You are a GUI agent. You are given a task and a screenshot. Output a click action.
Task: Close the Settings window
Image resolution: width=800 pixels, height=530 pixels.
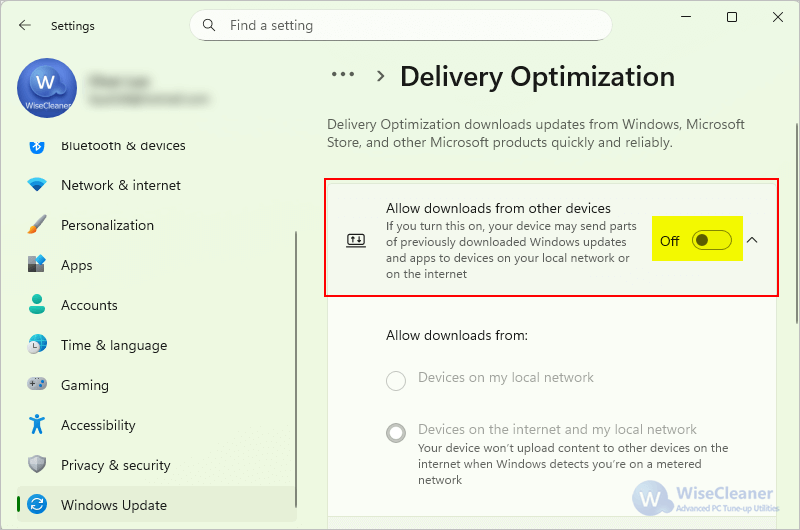coord(778,17)
